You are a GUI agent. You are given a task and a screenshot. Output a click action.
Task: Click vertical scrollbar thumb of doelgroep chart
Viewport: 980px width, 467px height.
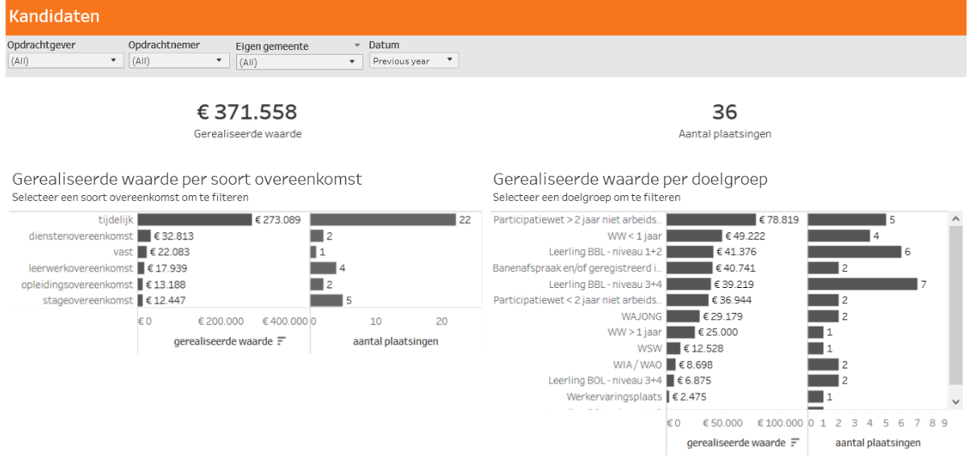click(x=957, y=305)
